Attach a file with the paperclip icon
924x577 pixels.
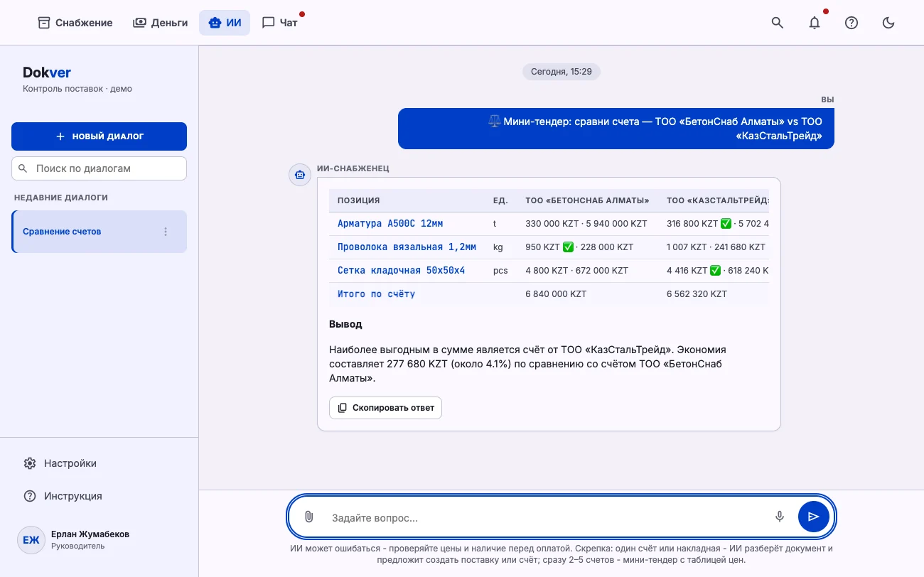pyautogui.click(x=308, y=517)
